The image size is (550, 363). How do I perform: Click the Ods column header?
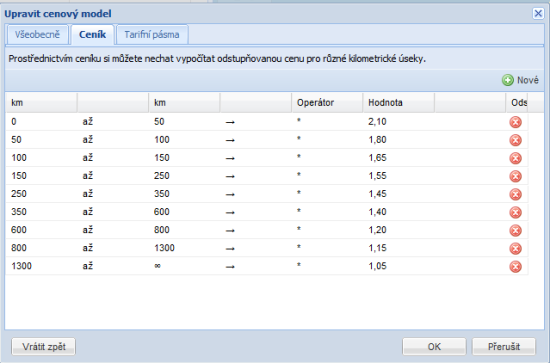[517, 103]
